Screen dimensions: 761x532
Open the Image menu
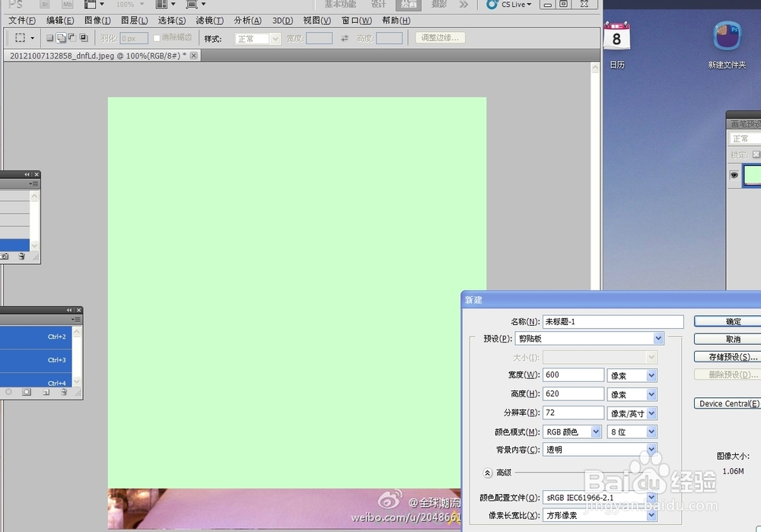point(97,21)
